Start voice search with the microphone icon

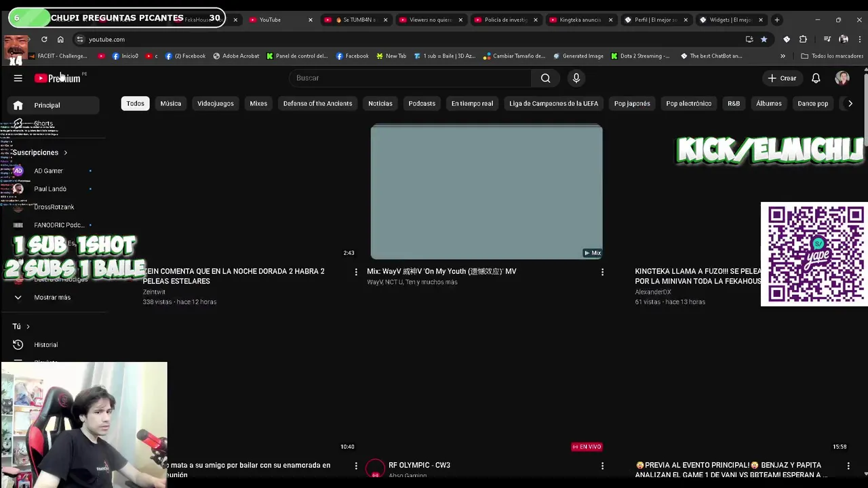tap(576, 78)
